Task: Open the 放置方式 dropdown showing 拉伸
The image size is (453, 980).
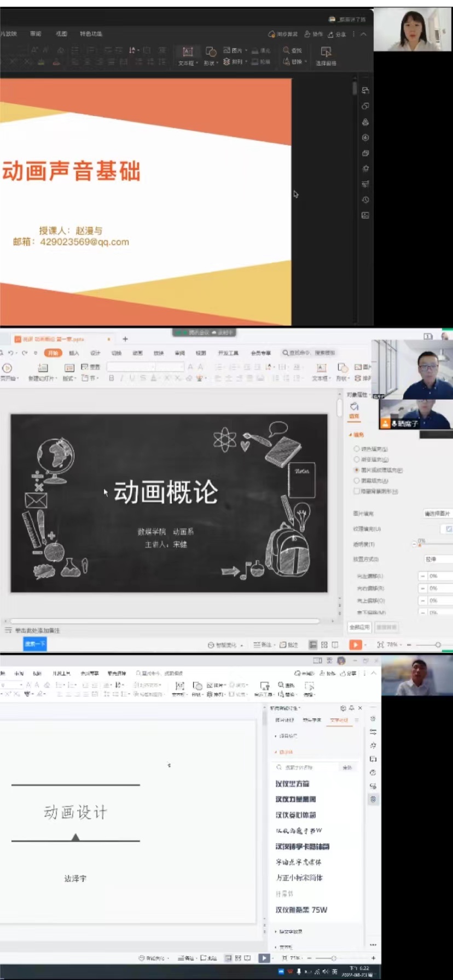Action: (x=438, y=559)
